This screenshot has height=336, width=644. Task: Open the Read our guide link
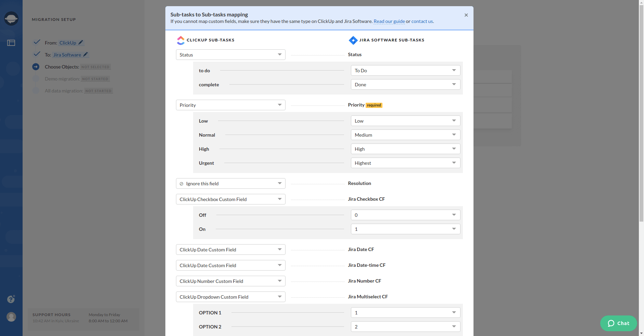coord(389,21)
